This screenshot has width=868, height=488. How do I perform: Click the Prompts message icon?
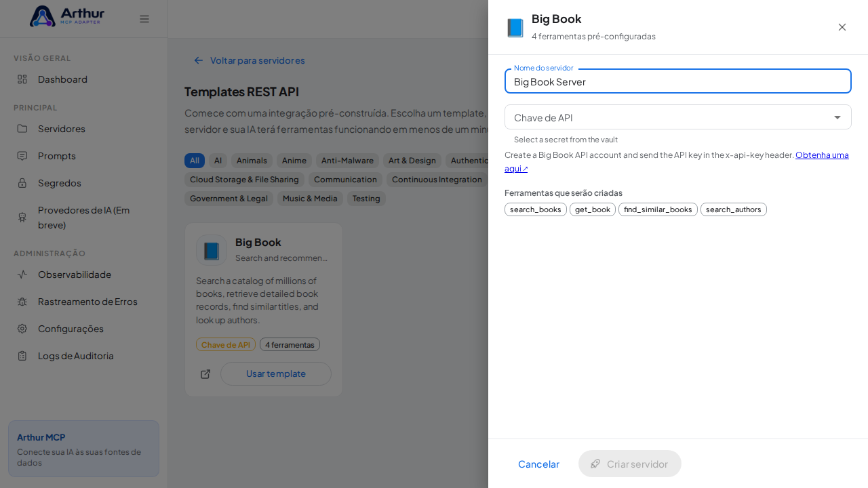coord(22,156)
